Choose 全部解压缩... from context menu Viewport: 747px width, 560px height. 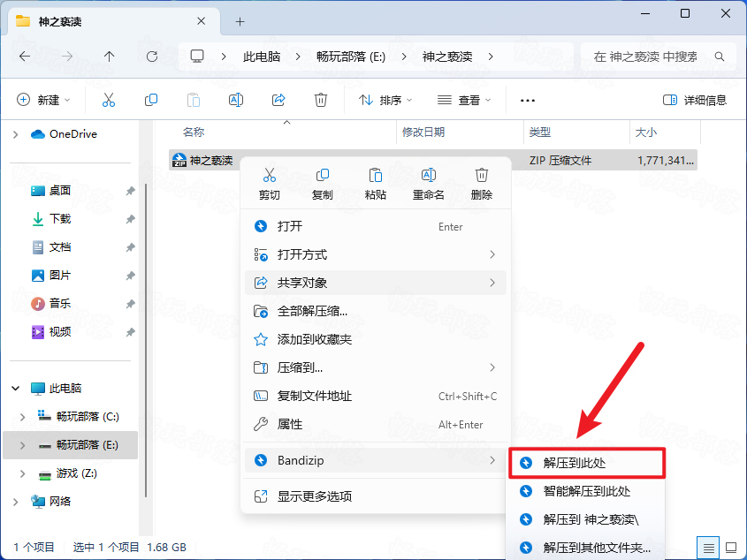pyautogui.click(x=376, y=311)
